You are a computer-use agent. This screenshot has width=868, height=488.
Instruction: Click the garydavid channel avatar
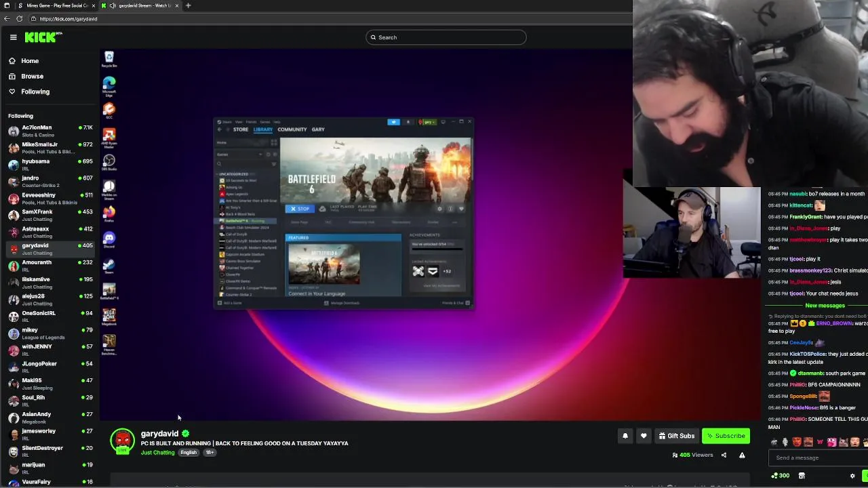pos(123,441)
